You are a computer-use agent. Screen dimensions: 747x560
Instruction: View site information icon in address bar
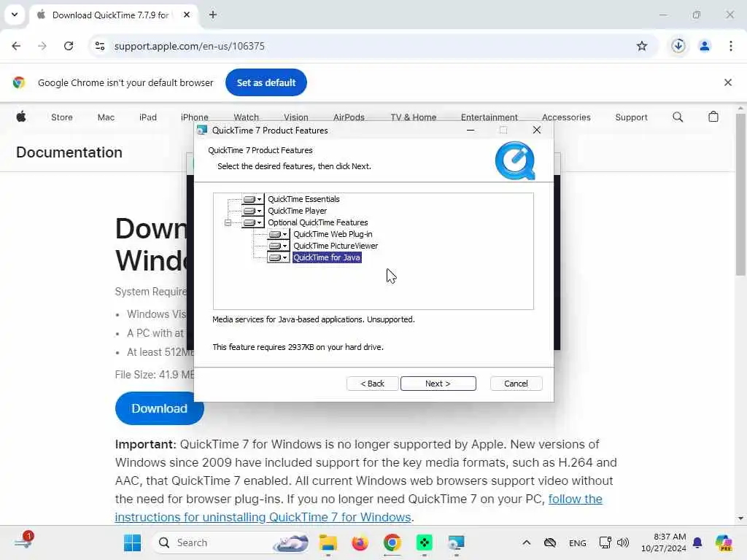point(100,46)
